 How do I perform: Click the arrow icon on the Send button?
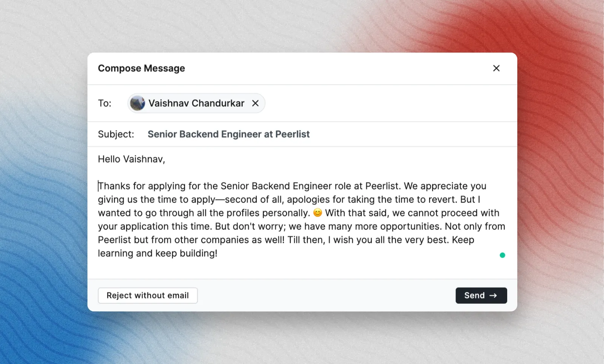(x=493, y=296)
